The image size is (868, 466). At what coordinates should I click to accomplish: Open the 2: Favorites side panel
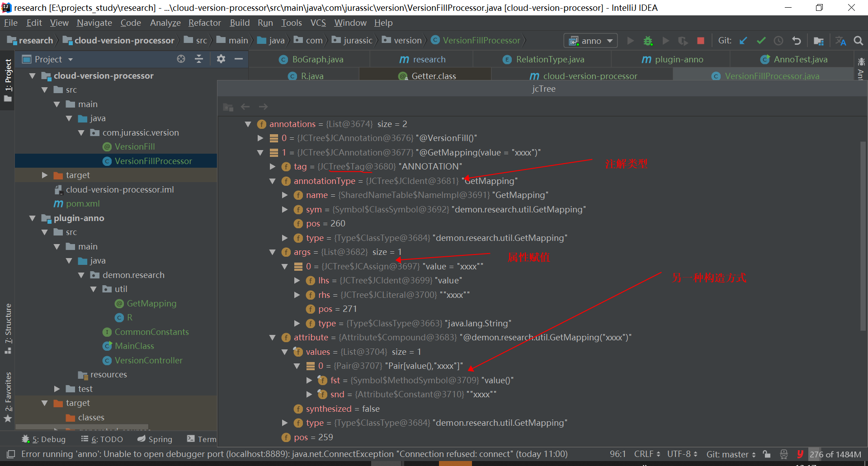coord(8,397)
